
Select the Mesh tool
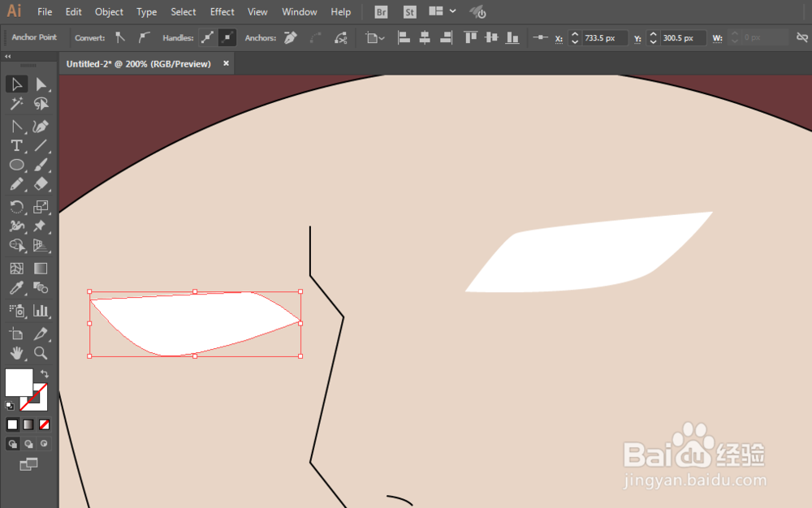coord(16,269)
